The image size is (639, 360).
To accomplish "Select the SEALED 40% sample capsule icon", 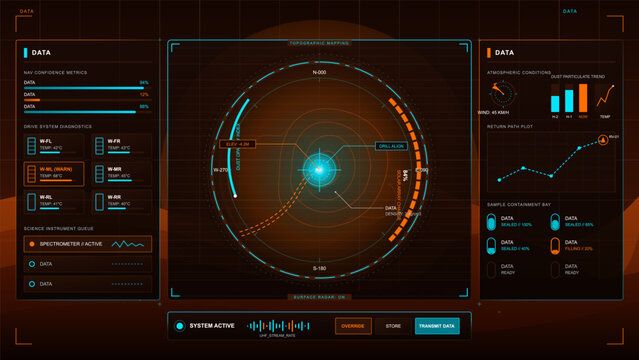I will point(491,246).
